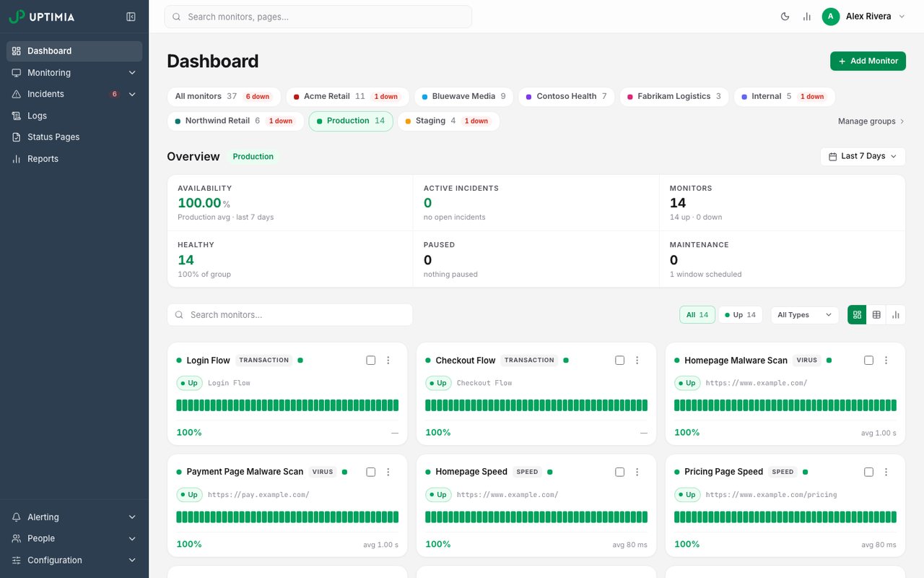
Task: Click the Reports icon in the sidebar
Action: [17, 159]
